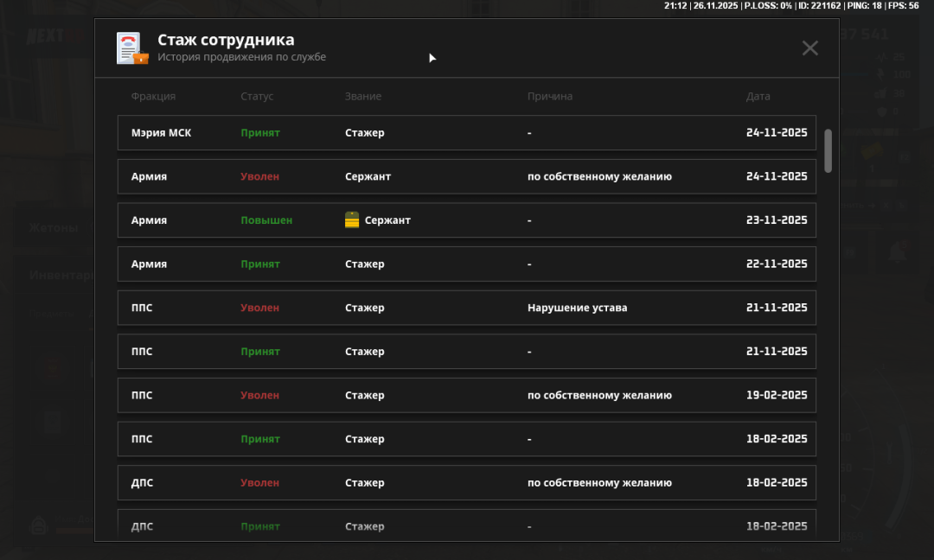Click the Причина column header
The image size is (934, 560).
pyautogui.click(x=550, y=97)
